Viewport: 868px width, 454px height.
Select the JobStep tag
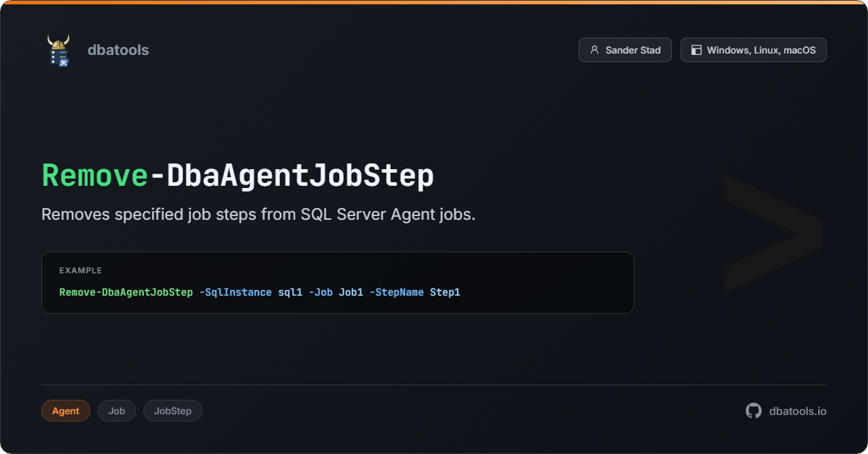(x=173, y=411)
